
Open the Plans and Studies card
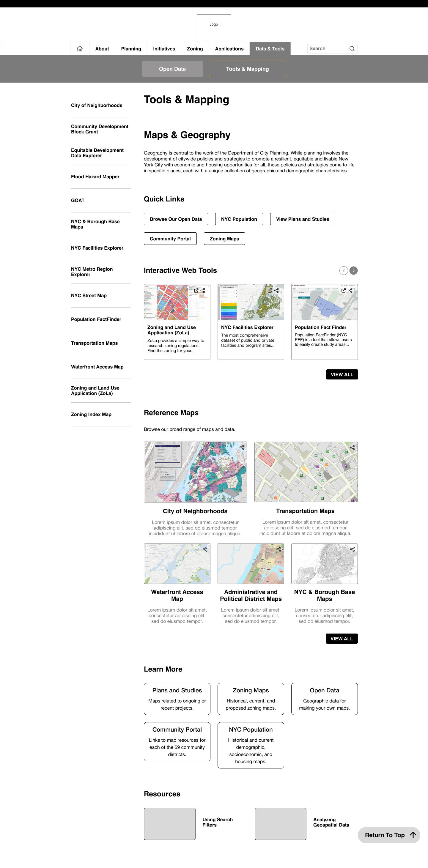177,699
